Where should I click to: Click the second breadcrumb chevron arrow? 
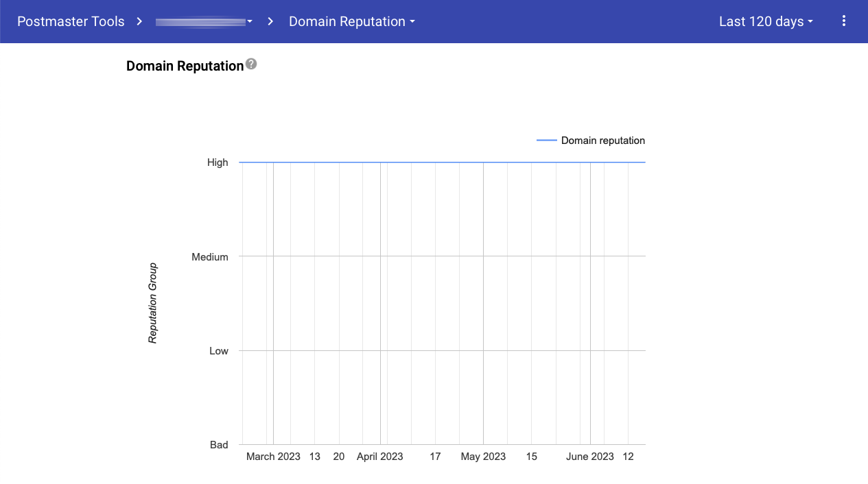pyautogui.click(x=270, y=21)
